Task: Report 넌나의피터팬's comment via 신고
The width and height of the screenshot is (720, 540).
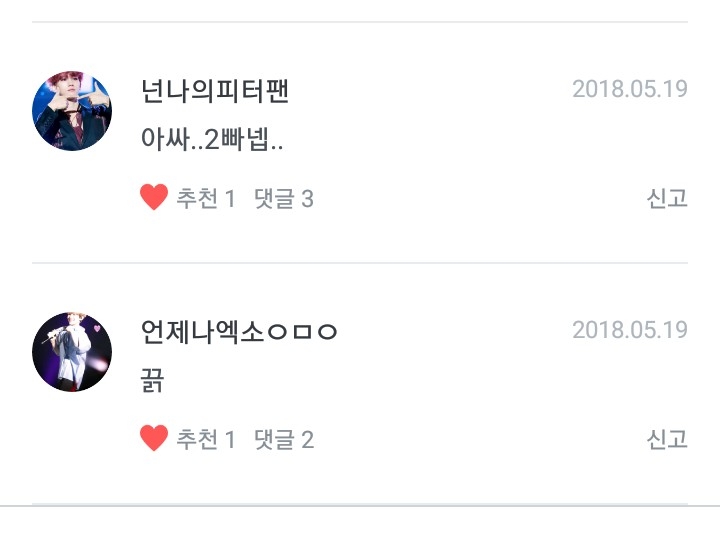Action: [667, 198]
